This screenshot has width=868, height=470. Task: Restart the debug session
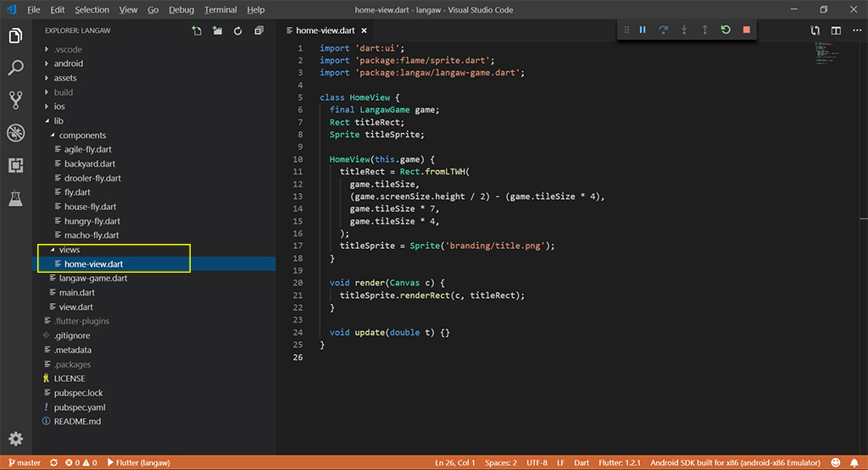click(726, 30)
